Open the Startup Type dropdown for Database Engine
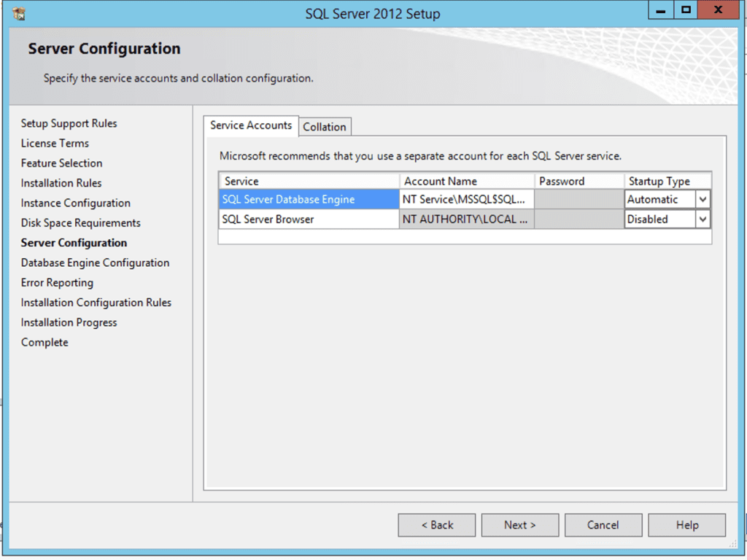The image size is (747, 560). coord(703,198)
